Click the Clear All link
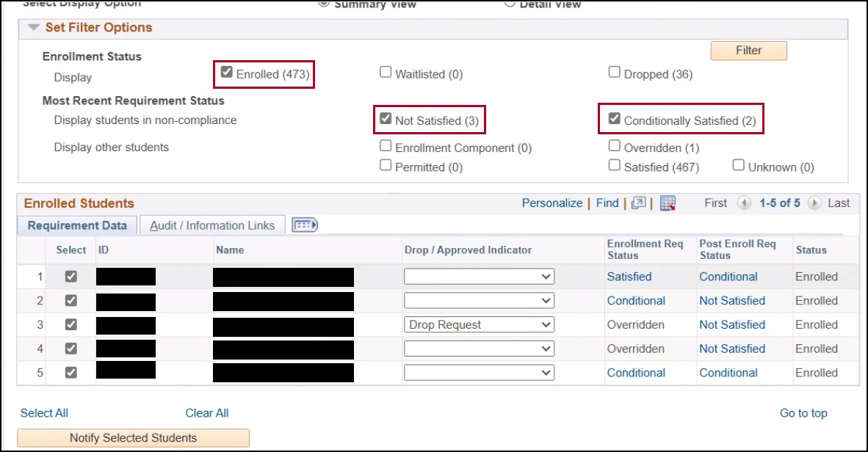868x452 pixels. (x=206, y=412)
